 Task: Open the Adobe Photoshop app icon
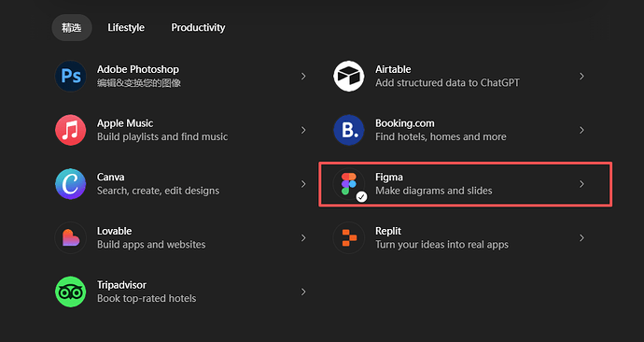[71, 76]
